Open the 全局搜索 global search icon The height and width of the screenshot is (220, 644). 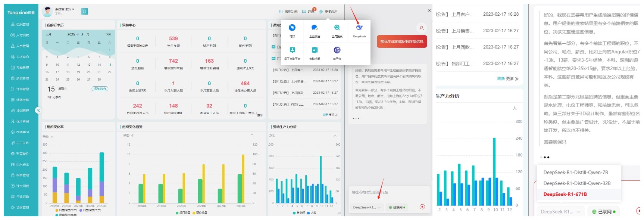point(337,28)
